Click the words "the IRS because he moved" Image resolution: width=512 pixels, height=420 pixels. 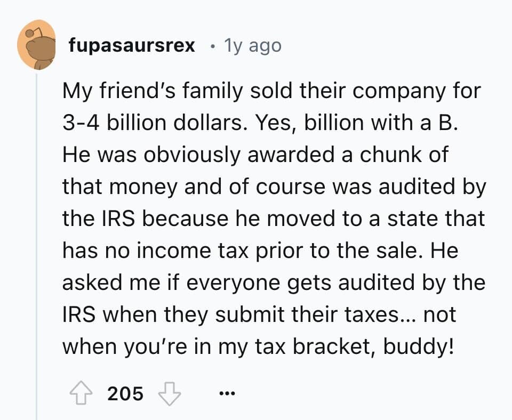click(198, 219)
